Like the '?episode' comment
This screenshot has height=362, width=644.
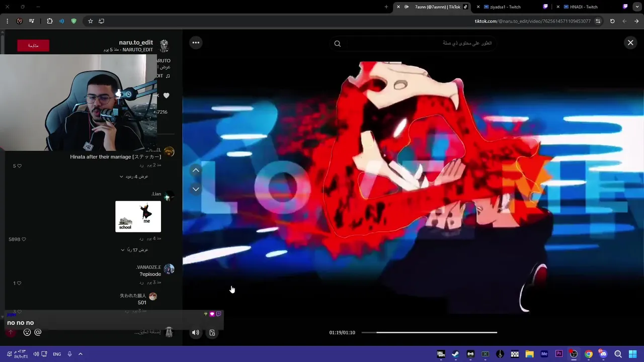click(x=19, y=283)
